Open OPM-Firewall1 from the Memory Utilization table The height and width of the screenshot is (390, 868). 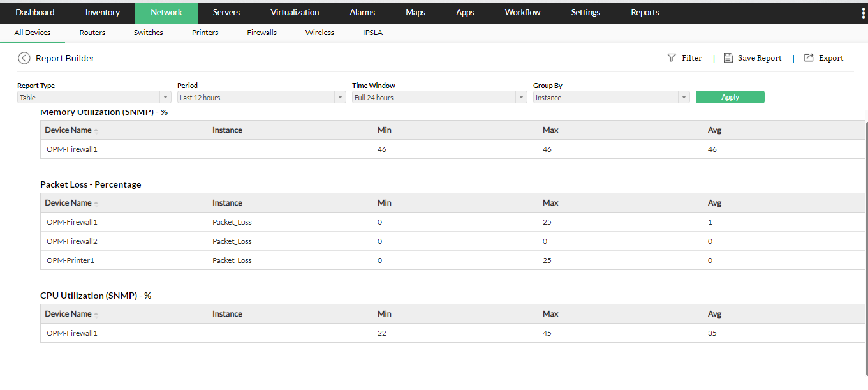pyautogui.click(x=71, y=149)
